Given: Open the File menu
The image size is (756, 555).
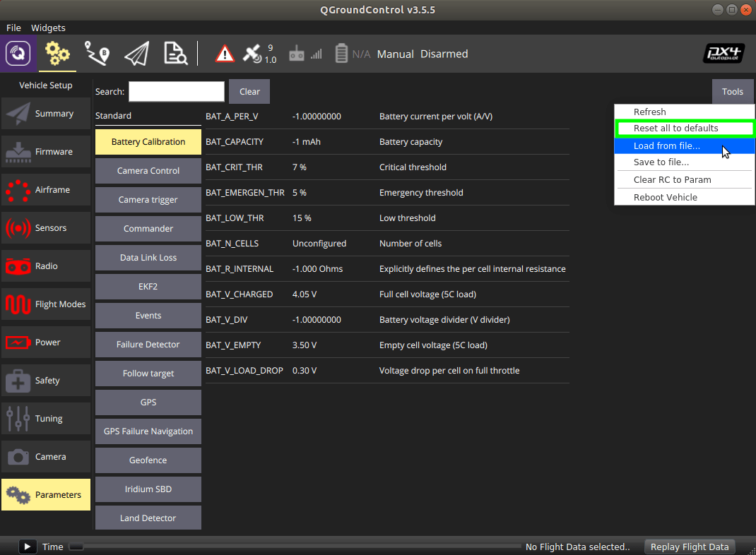Looking at the screenshot, I should pos(13,28).
